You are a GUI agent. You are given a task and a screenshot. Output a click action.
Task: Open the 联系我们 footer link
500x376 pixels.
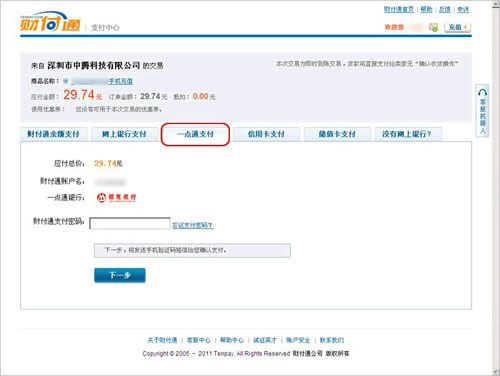pyautogui.click(x=332, y=340)
